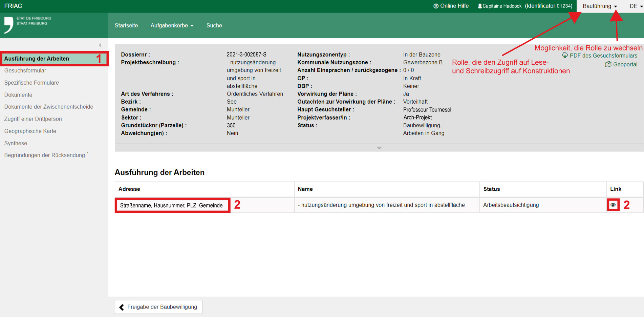
Task: Select Gesuchsformular in the sidebar
Action: [x=25, y=70]
